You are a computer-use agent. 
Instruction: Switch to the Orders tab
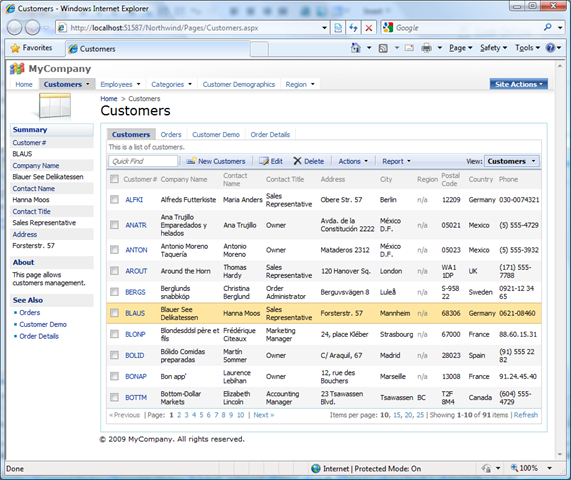click(x=171, y=134)
